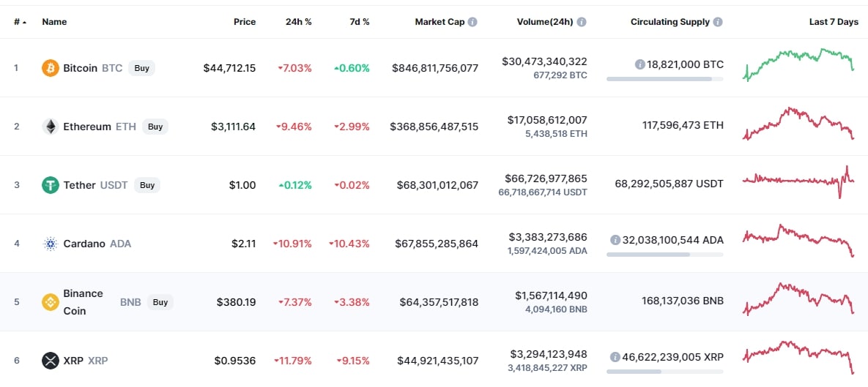Click Cardano circulating supply progress bar
868x387 pixels.
(665, 255)
